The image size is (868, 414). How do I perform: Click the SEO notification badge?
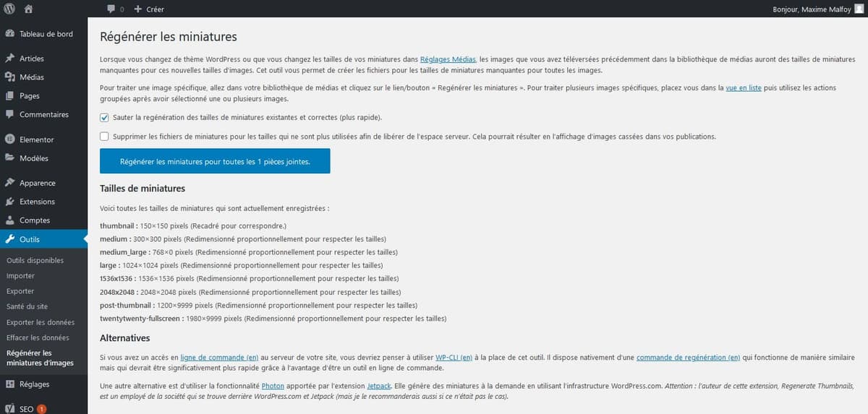click(x=41, y=408)
